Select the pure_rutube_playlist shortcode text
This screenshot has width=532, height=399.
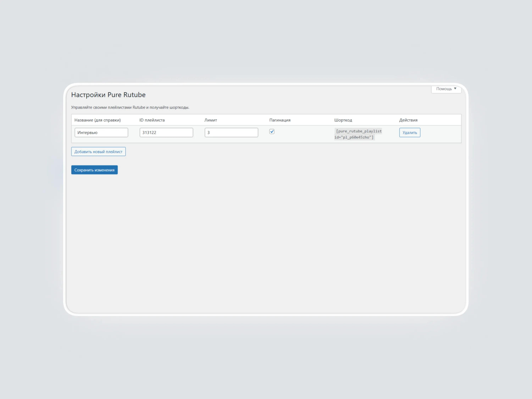point(358,134)
